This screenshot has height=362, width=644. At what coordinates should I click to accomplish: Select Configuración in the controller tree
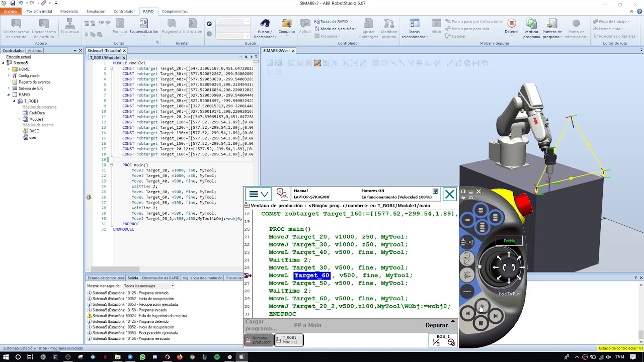pyautogui.click(x=29, y=75)
